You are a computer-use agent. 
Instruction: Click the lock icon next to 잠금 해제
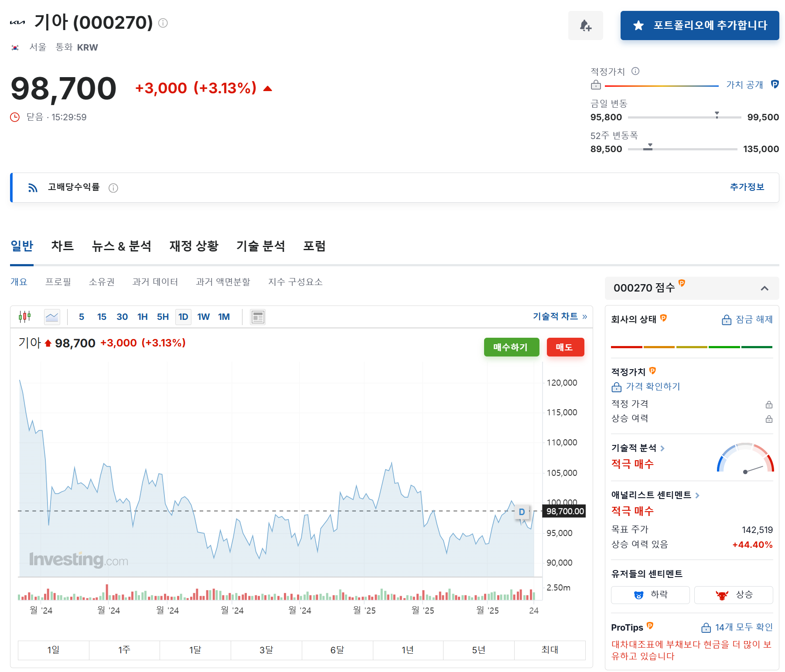(x=726, y=320)
